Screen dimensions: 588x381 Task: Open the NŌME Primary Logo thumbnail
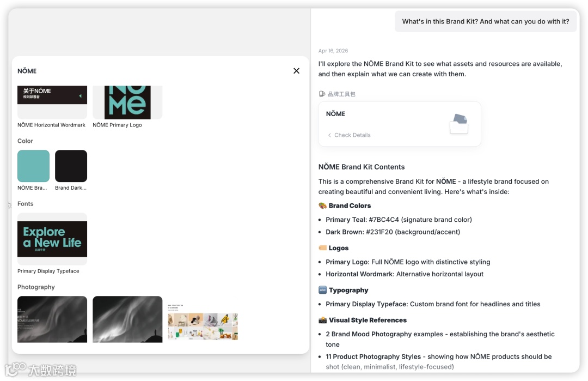click(127, 102)
